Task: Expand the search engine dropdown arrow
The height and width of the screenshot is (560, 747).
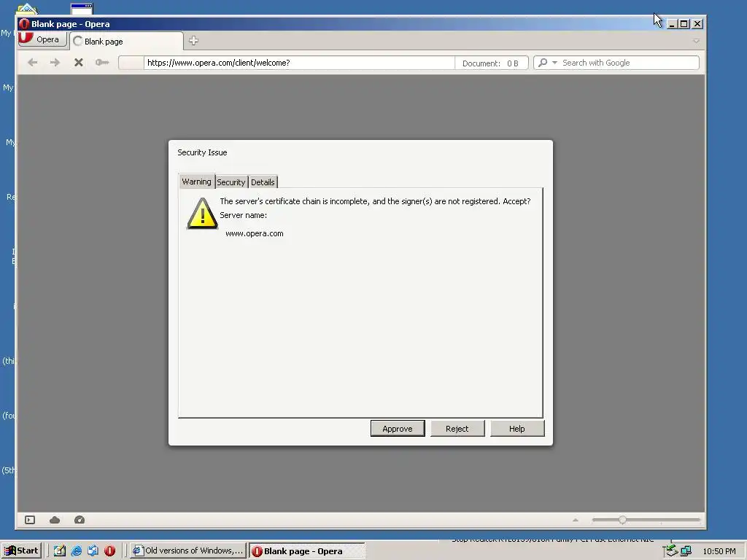Action: point(554,63)
